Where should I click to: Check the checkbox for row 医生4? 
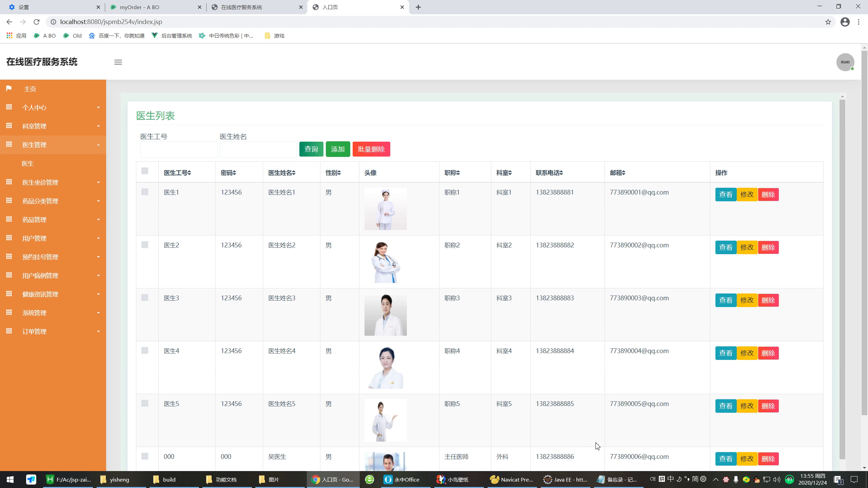[x=145, y=350]
